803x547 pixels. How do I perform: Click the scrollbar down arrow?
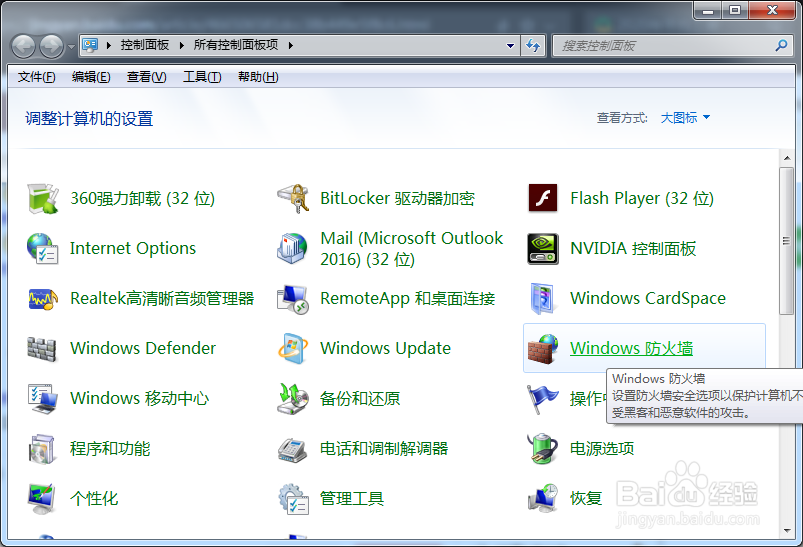click(x=787, y=531)
